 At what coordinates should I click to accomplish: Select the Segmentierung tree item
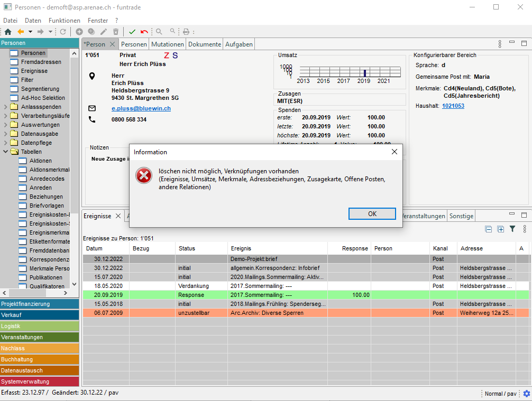click(x=40, y=89)
